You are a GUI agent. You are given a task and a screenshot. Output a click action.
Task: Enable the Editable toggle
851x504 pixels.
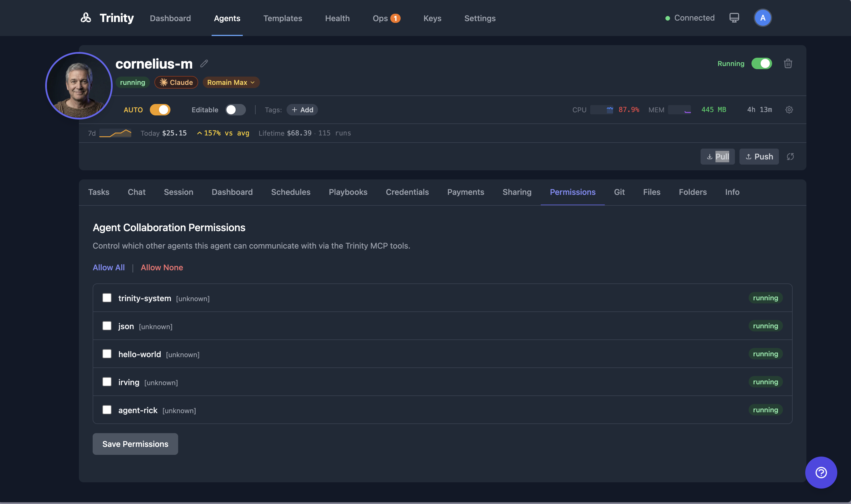click(235, 110)
